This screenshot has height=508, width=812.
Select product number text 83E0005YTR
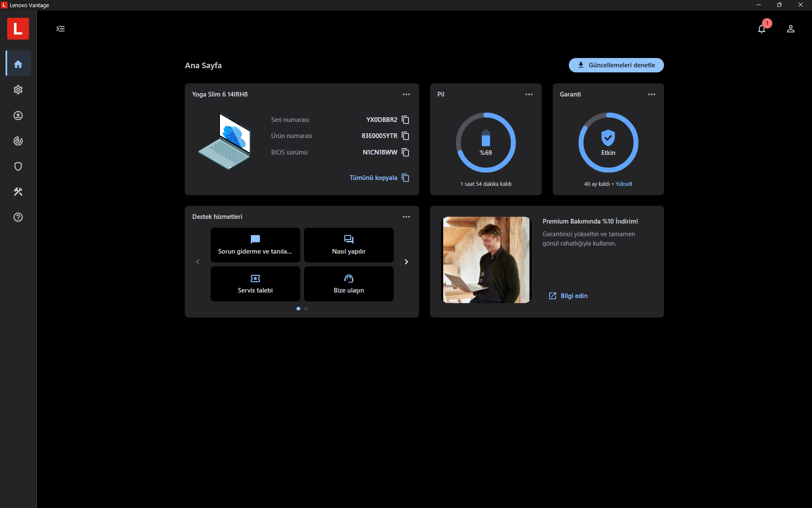coord(379,136)
